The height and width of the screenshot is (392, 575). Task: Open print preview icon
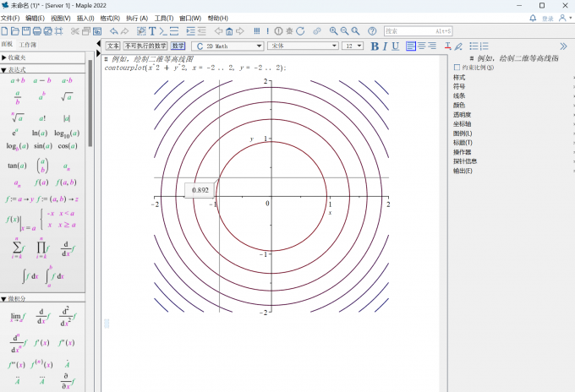(48, 31)
